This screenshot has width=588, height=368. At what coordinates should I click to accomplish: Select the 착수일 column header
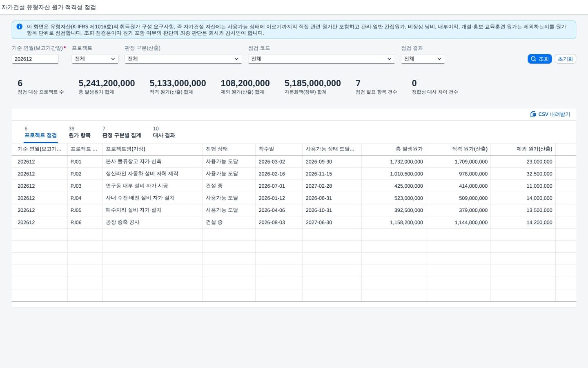tap(279, 149)
